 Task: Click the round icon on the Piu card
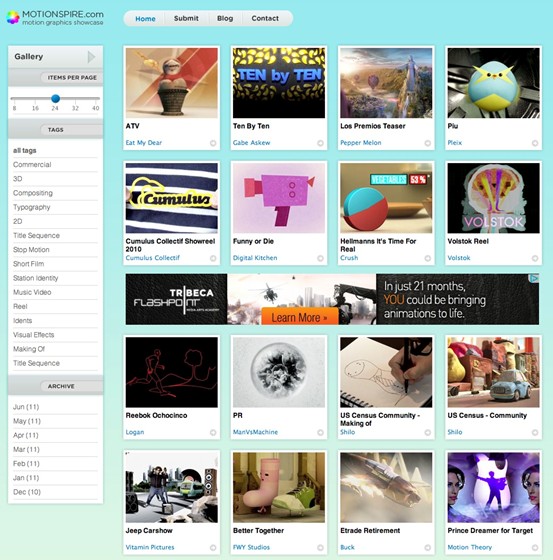(x=535, y=143)
